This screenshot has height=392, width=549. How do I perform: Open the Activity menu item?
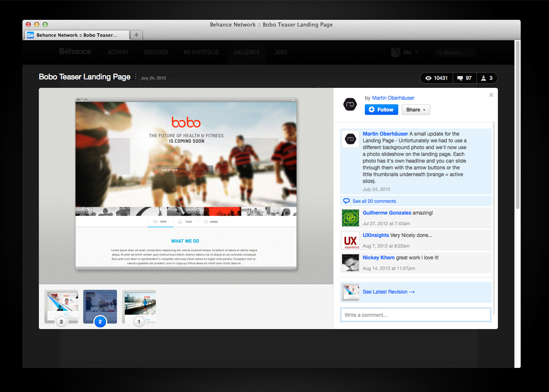pyautogui.click(x=118, y=52)
